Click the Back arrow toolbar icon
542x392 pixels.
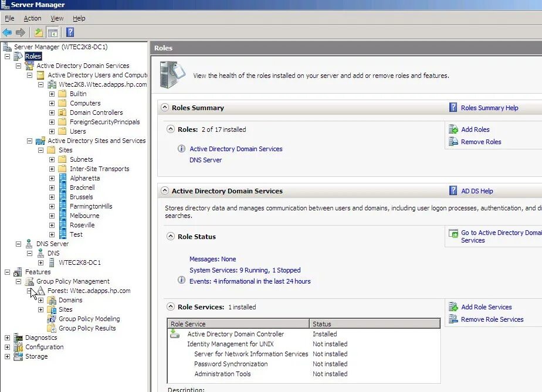7,32
